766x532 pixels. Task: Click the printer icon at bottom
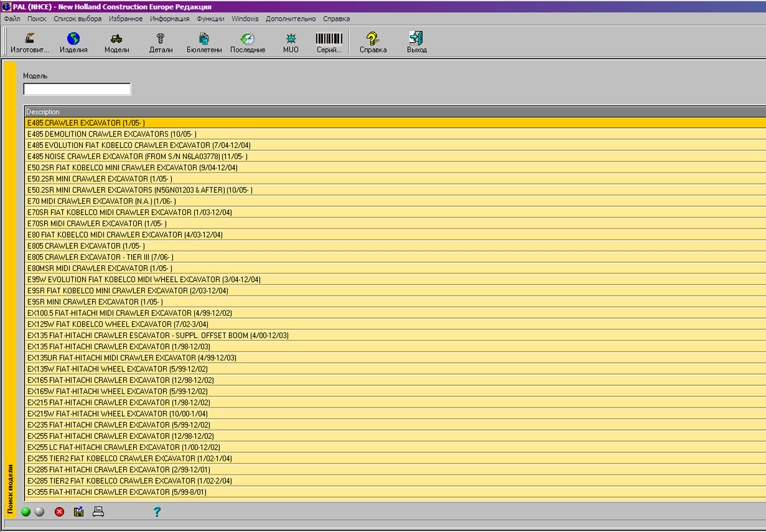[x=98, y=511]
